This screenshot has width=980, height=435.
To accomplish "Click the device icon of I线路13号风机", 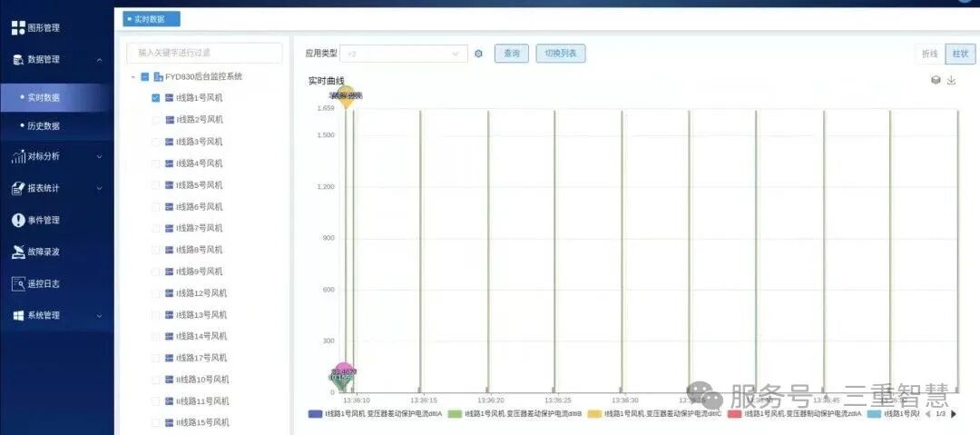I will click(170, 315).
